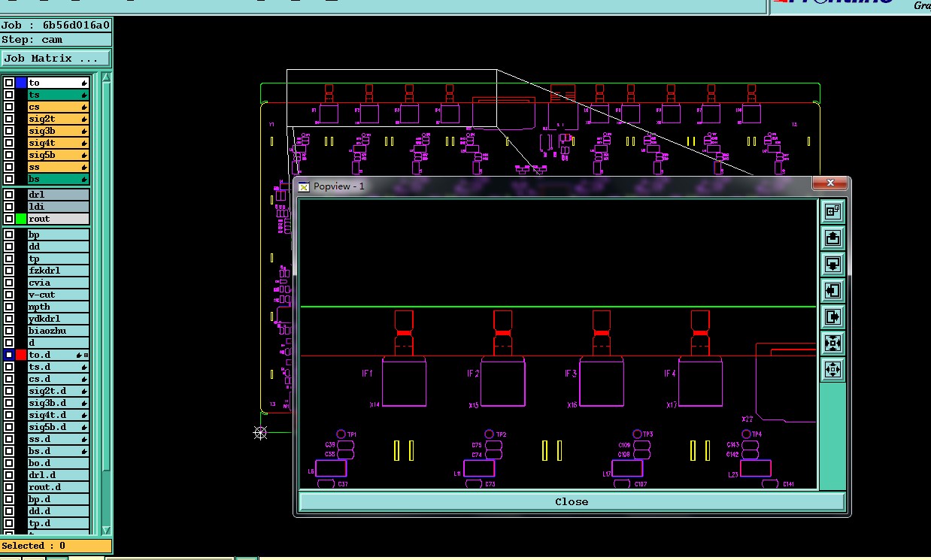The width and height of the screenshot is (931, 560).
Task: Click the feature marker on the 'bs' layer
Action: tap(84, 179)
